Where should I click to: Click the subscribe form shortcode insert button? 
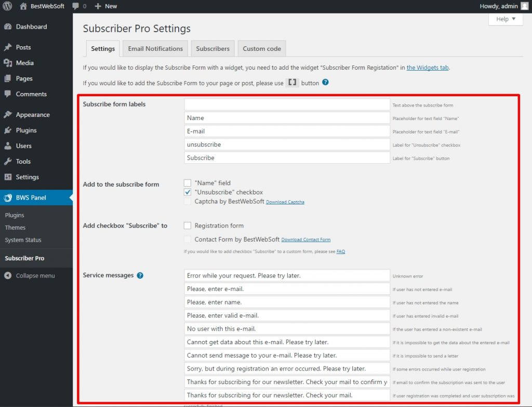click(x=292, y=82)
